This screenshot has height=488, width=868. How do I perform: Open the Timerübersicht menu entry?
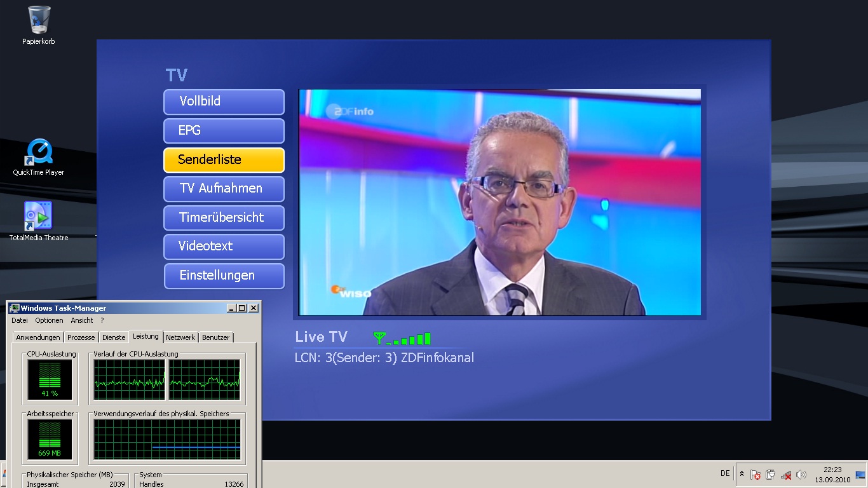[x=224, y=218]
